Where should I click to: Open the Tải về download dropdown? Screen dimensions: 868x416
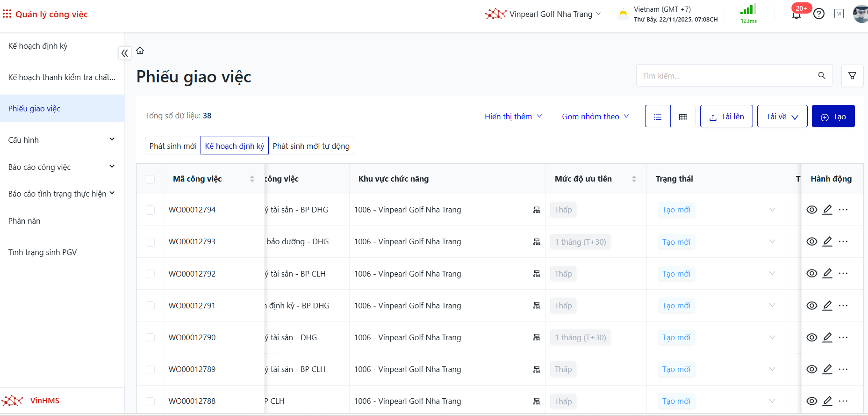pos(782,117)
